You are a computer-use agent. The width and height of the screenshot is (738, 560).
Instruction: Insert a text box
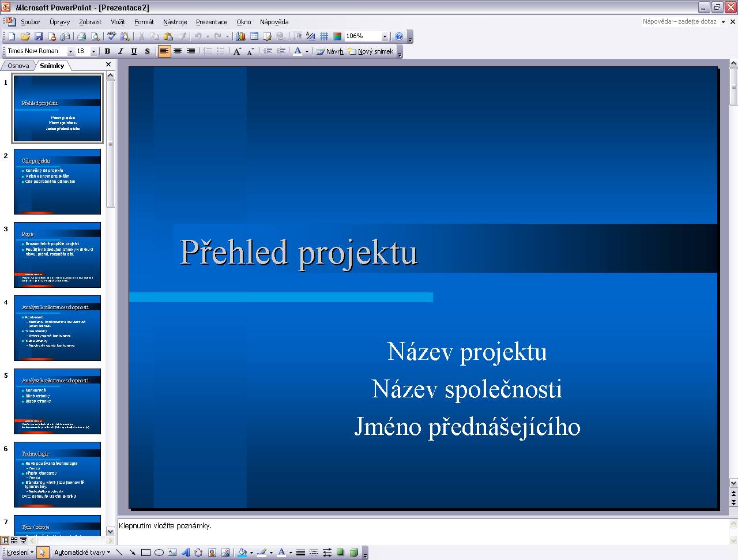coord(171,552)
